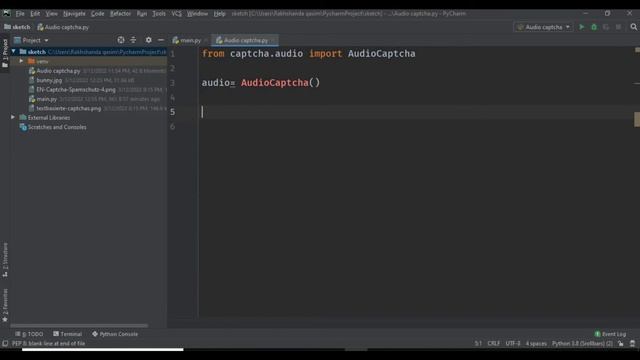
Task: Click the import keyword on line 1
Action: click(325, 53)
